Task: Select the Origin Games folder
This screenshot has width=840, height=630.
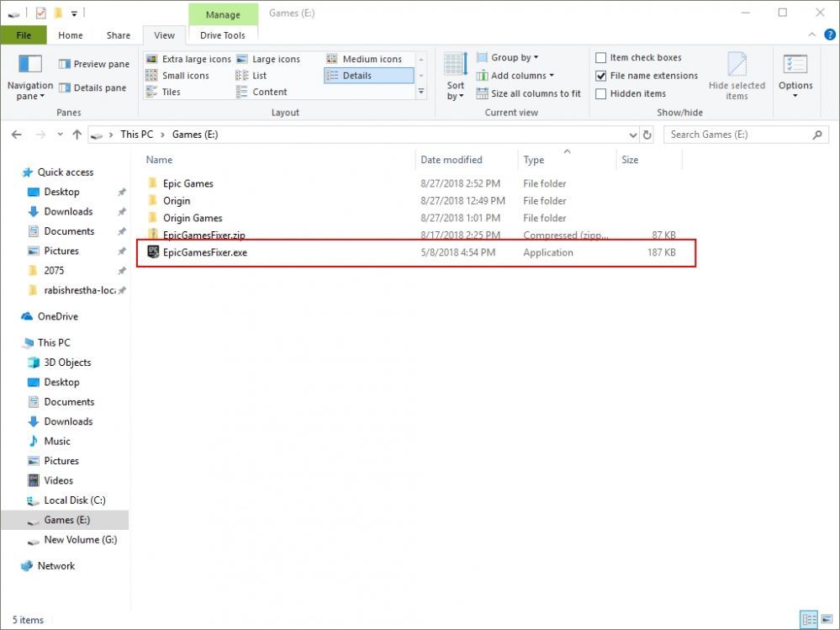Action: 193,218
